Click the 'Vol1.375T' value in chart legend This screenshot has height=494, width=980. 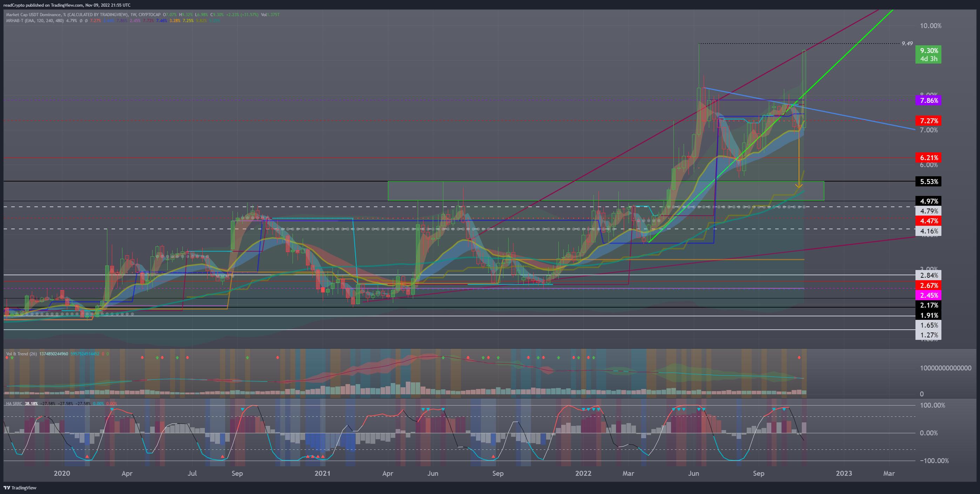pos(270,15)
